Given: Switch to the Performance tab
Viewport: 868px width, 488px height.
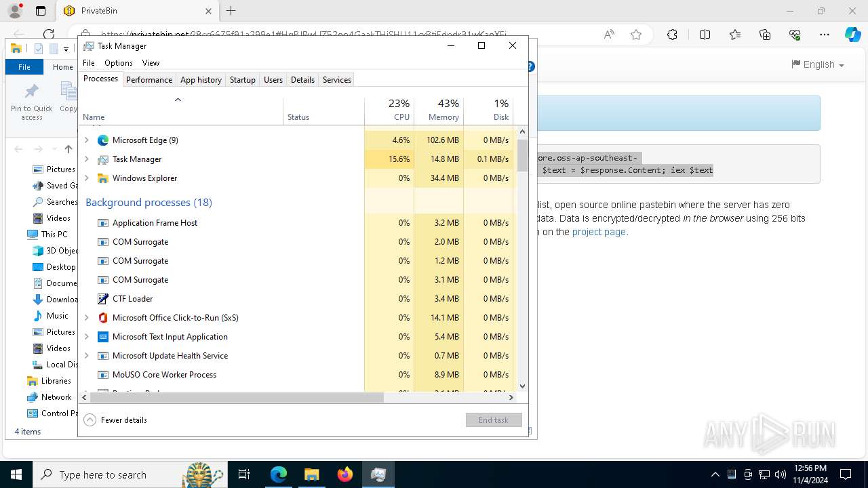Looking at the screenshot, I should click(x=149, y=80).
